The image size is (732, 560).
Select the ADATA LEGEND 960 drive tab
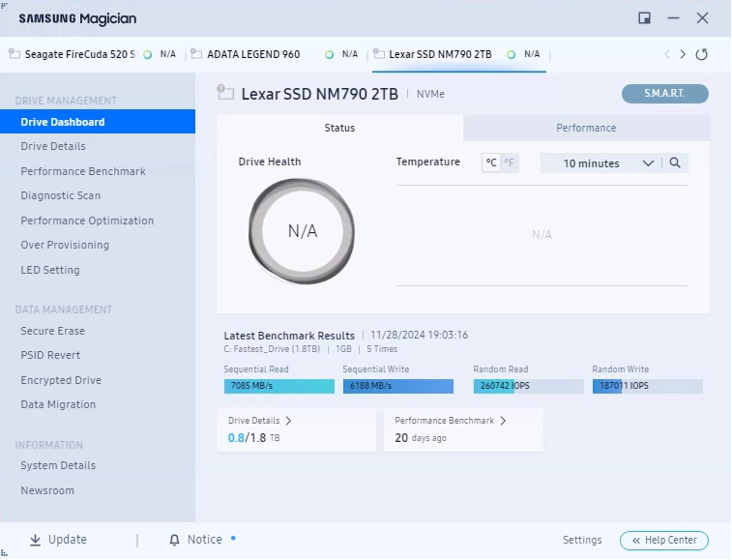(x=276, y=54)
